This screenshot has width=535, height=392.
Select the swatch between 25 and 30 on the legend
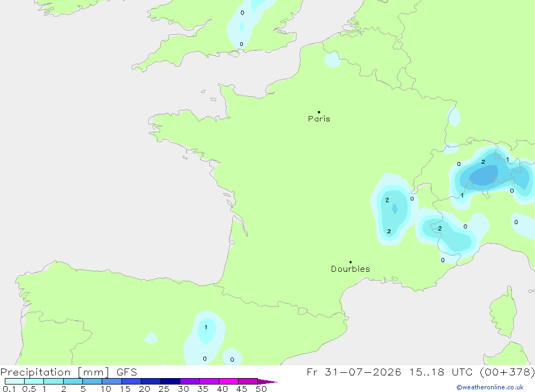[x=170, y=381]
